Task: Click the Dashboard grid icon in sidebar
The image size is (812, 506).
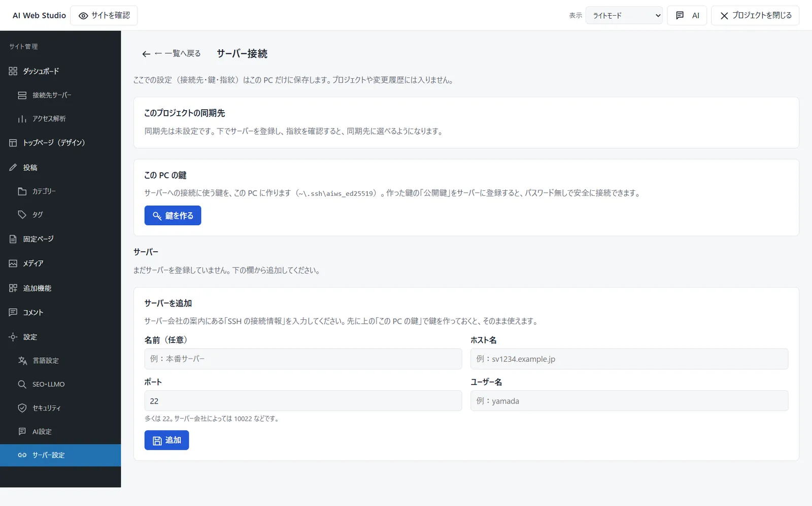Action: pyautogui.click(x=13, y=71)
